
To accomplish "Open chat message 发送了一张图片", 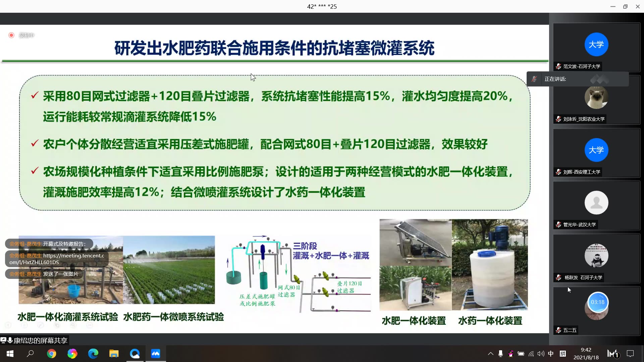I will click(61, 274).
